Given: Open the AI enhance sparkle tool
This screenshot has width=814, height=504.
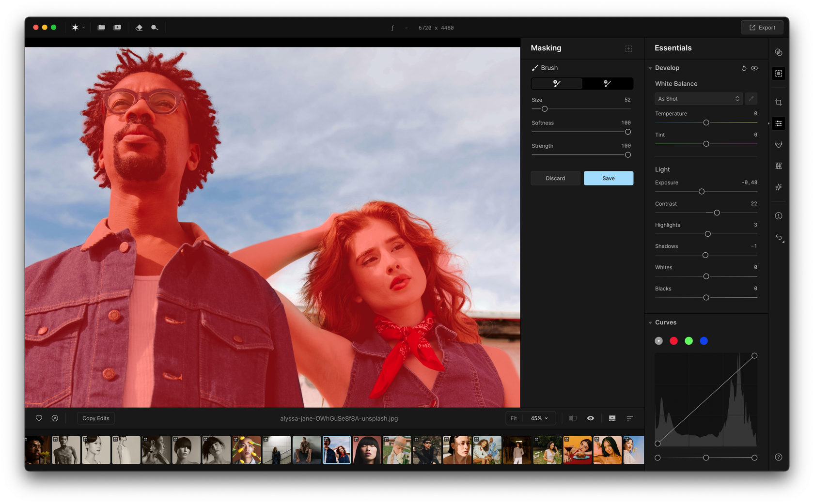Looking at the screenshot, I should (x=779, y=187).
